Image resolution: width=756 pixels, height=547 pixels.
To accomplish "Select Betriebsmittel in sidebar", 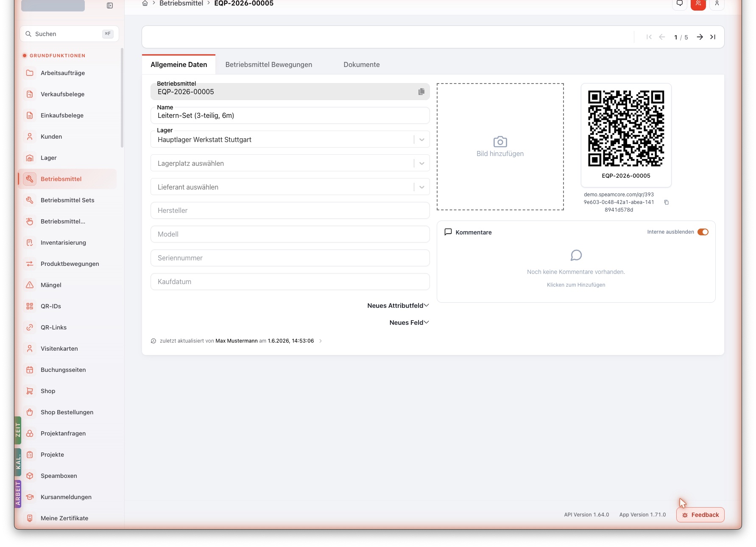I will click(x=67, y=179).
